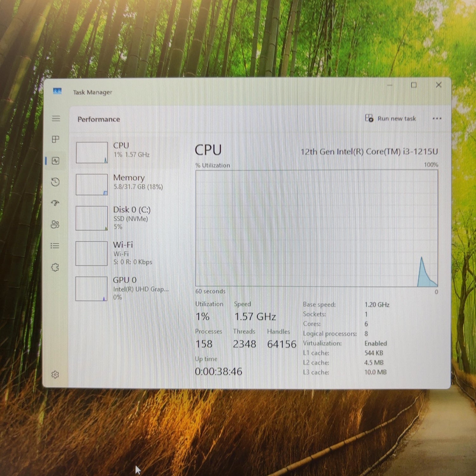The height and width of the screenshot is (476, 476).
Task: Open the Startup apps page icon
Action: 56,203
